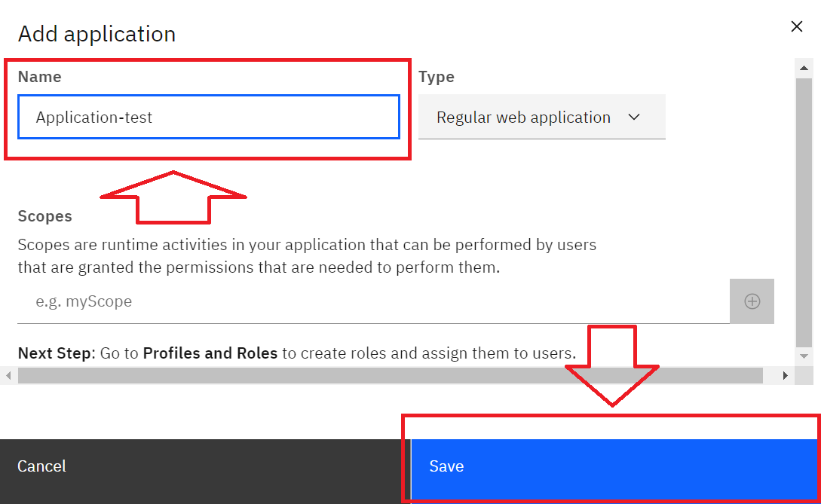Open the Type dropdown
821x504 pixels.
pyautogui.click(x=541, y=117)
